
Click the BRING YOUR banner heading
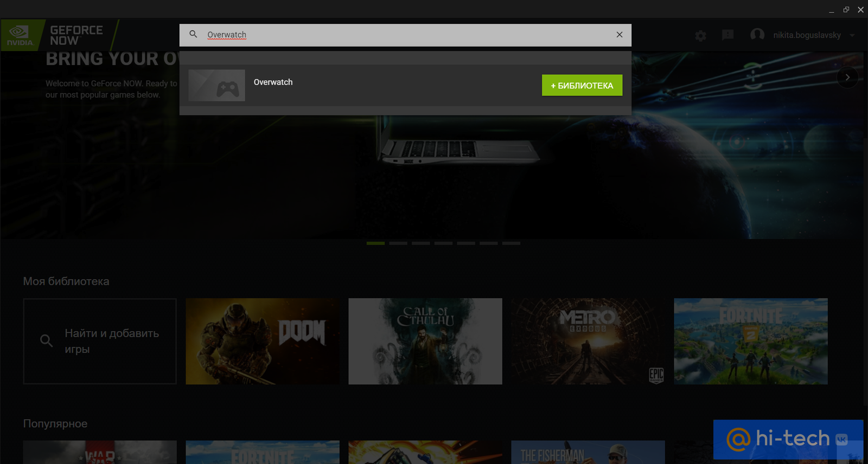tap(111, 59)
